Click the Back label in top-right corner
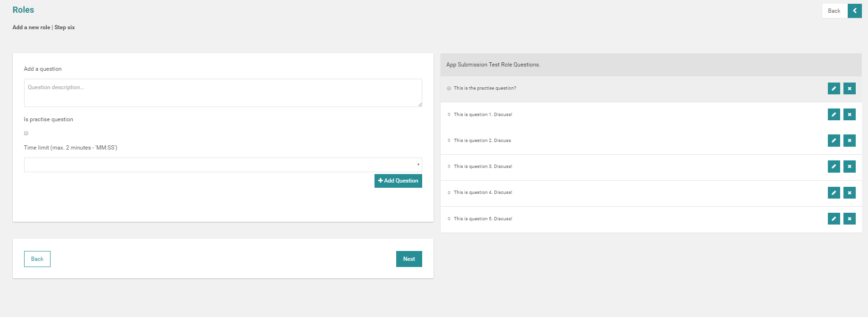This screenshot has height=317, width=868. coord(834,11)
